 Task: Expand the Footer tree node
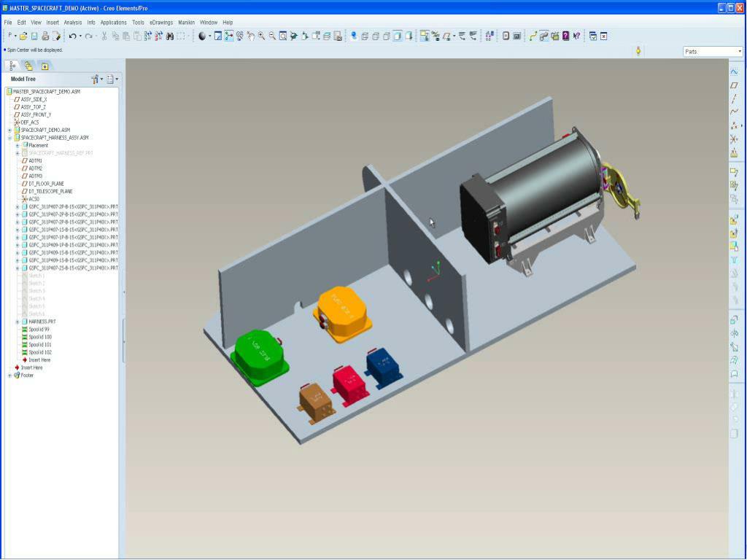[9, 376]
